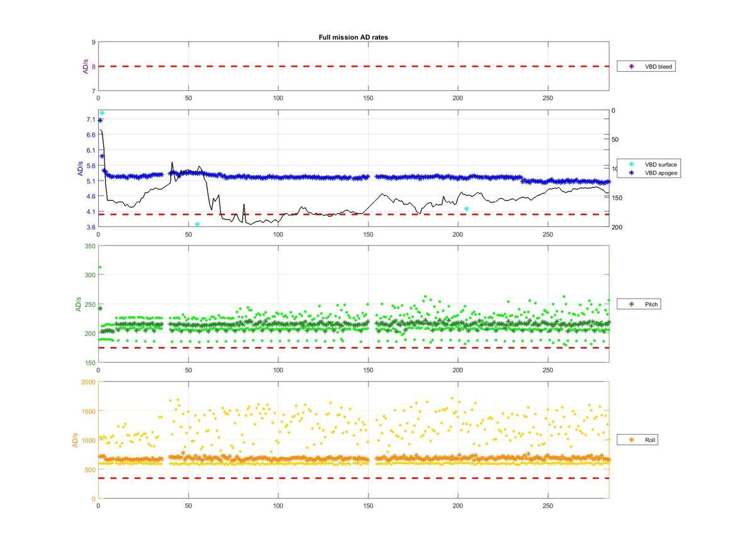Click the orange 'AD/s' axis label on Roll plot
The image size is (756, 560).
coord(76,440)
